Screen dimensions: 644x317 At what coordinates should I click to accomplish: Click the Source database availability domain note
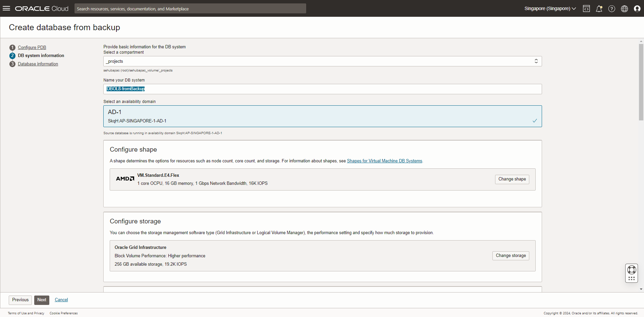[x=163, y=133]
